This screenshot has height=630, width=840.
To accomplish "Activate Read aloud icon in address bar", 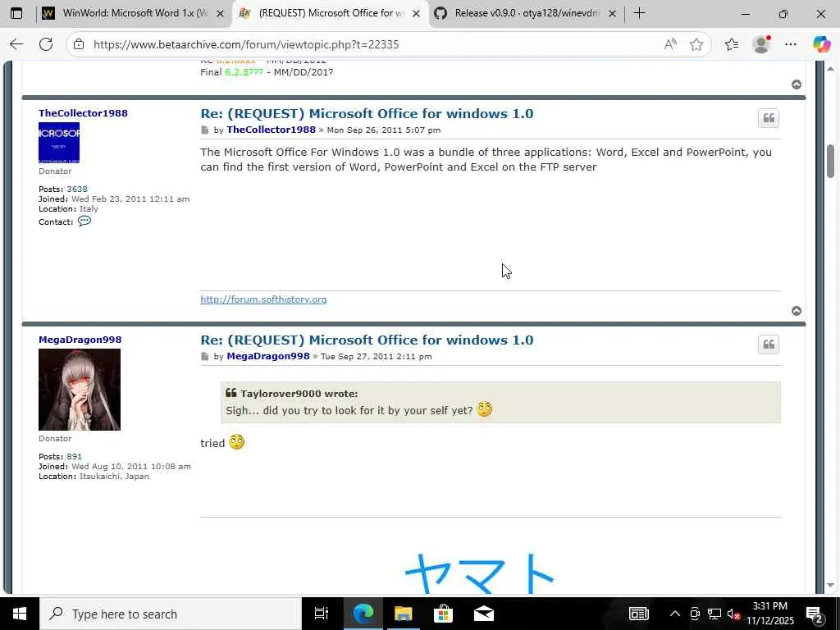I will pyautogui.click(x=670, y=44).
